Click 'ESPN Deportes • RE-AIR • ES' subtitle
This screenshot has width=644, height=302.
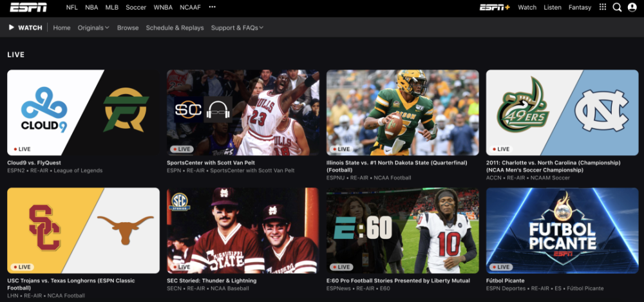[x=545, y=288]
